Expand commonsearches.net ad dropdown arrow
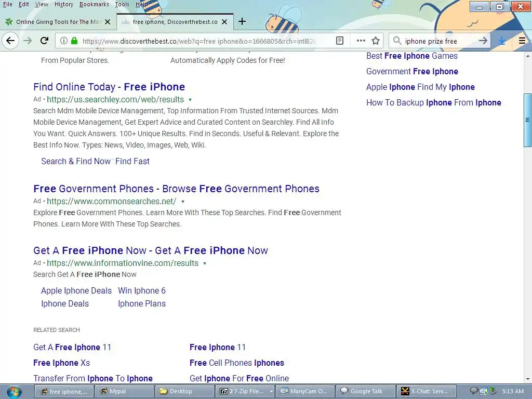 [182, 202]
